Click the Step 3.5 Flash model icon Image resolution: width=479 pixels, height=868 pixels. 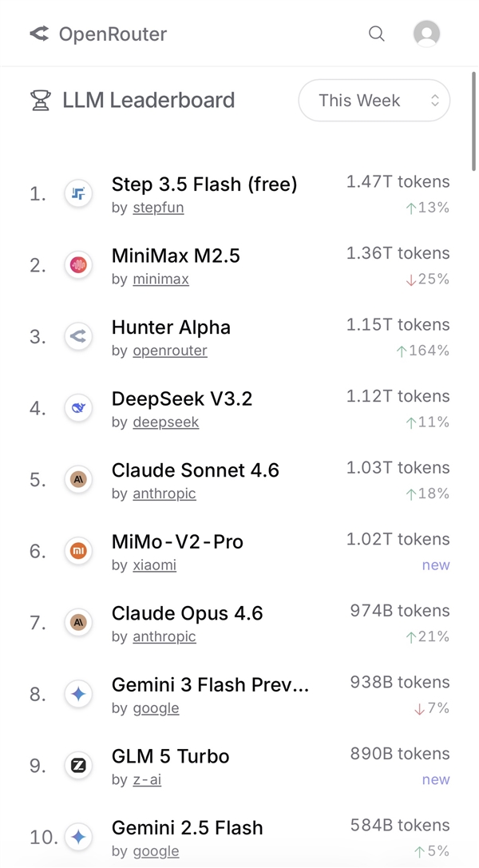click(x=78, y=193)
